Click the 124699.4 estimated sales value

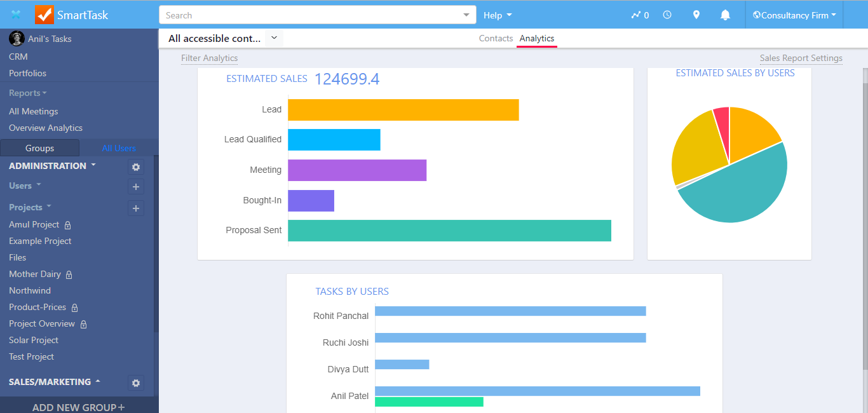(347, 79)
